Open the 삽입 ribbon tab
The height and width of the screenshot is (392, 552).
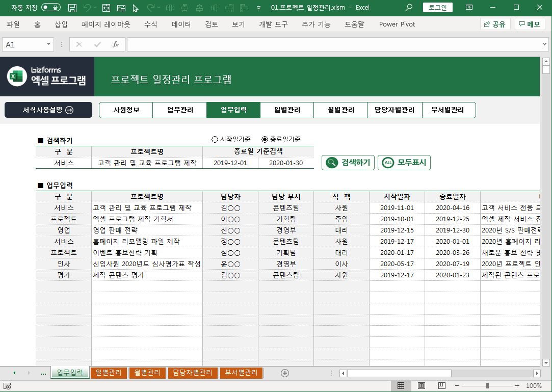pyautogui.click(x=61, y=24)
